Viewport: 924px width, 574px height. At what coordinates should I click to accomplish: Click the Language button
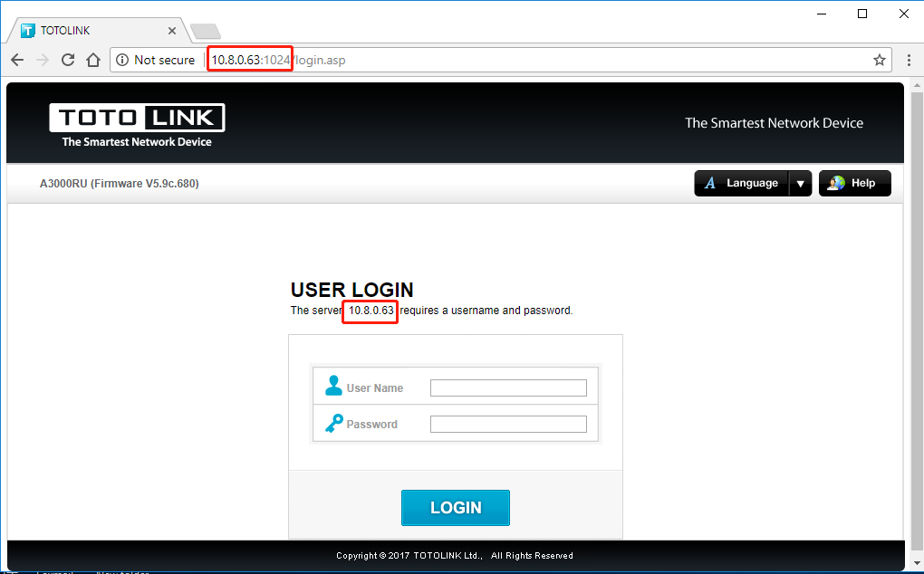(741, 183)
